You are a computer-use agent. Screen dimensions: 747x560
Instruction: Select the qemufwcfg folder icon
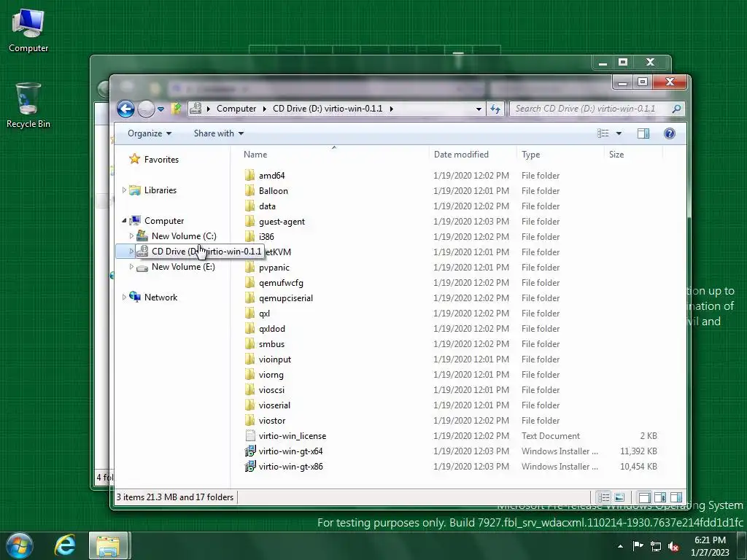point(249,282)
